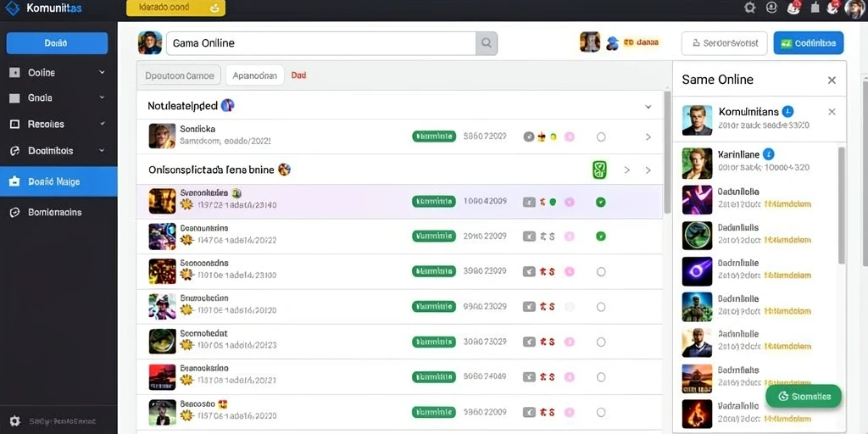
Task: Collapse the Notuleatelpded section chevron
Action: point(648,106)
